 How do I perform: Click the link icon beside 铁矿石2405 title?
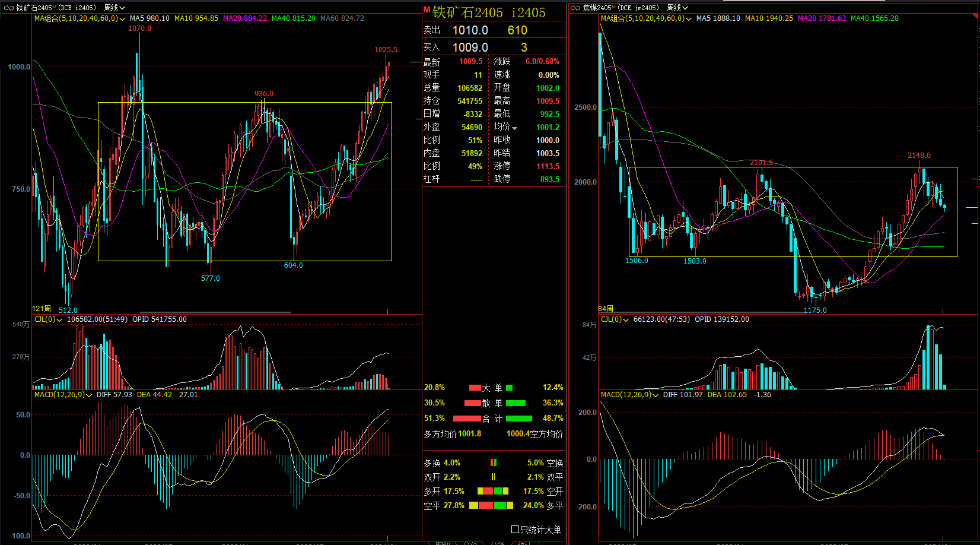pyautogui.click(x=9, y=8)
